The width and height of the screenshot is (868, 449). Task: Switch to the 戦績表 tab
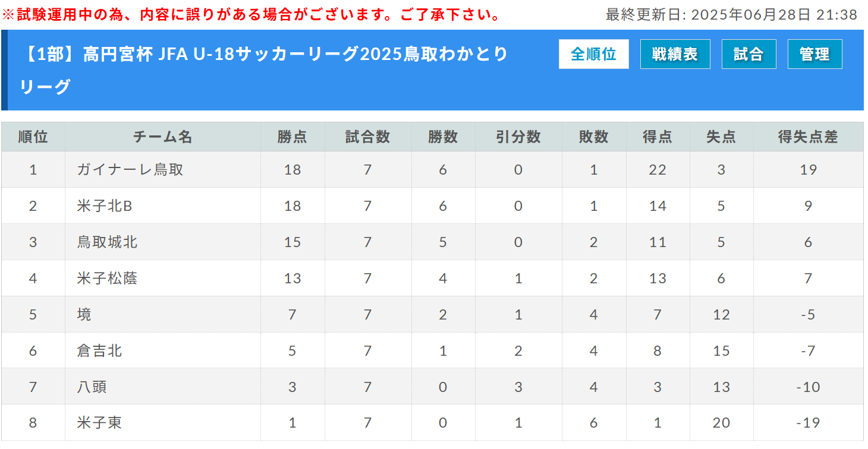[675, 54]
